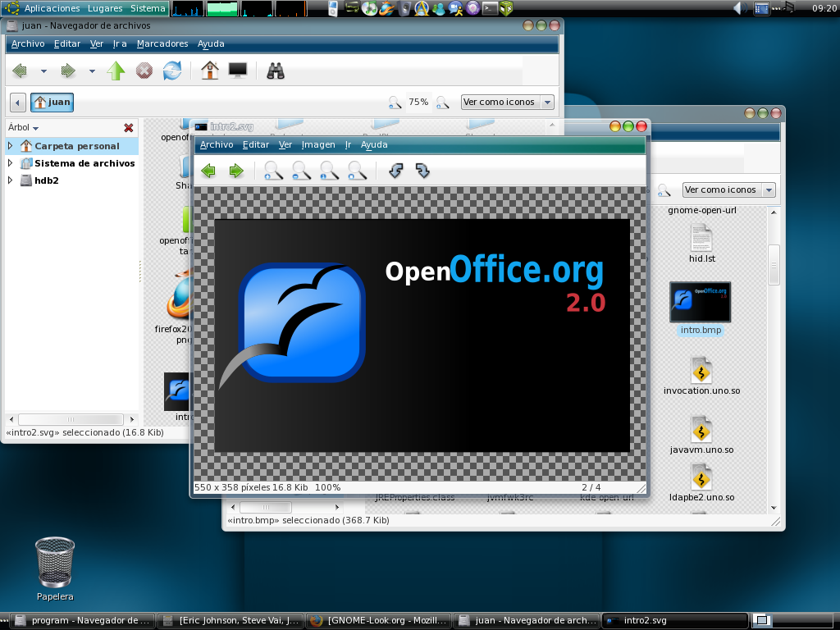Viewport: 840px width, 630px height.
Task: Select hid.lst file in rear window
Action: [702, 244]
